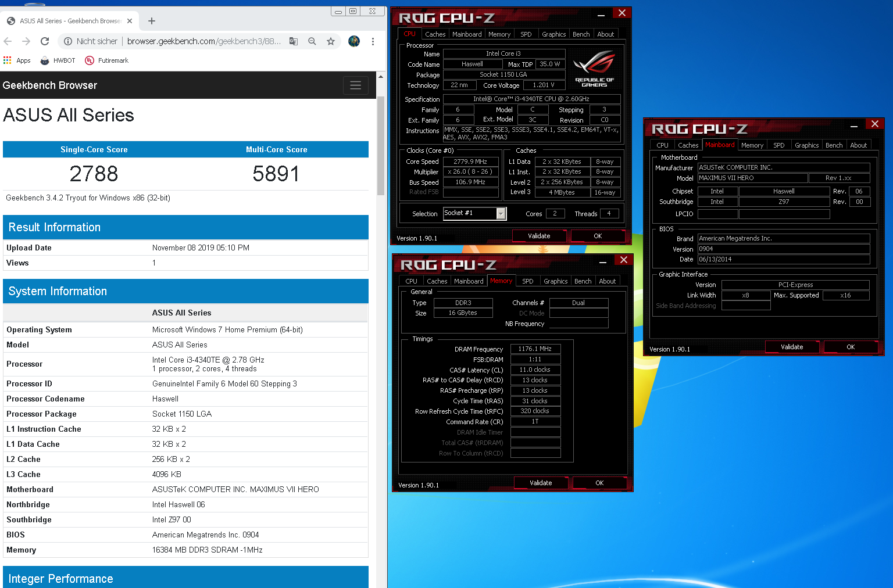Open Bench tab in the CPU window
This screenshot has width=893, height=588.
pyautogui.click(x=581, y=34)
